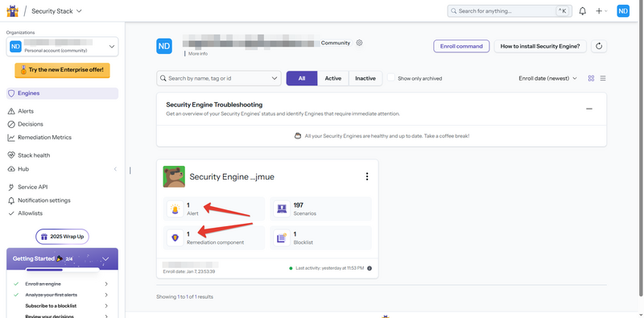Open the 2025 Wrap Up button
This screenshot has height=318, width=644.
point(63,237)
